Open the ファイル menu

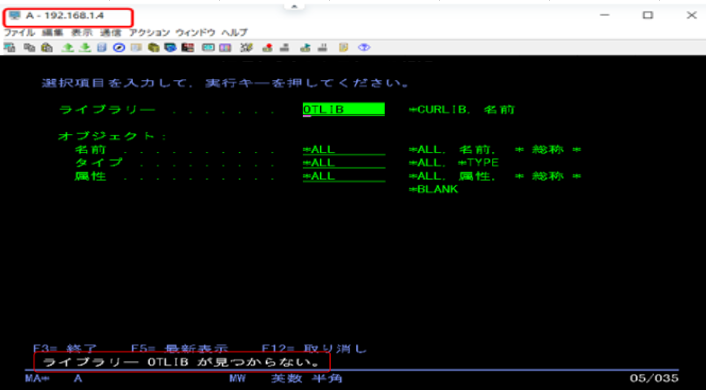[x=19, y=33]
